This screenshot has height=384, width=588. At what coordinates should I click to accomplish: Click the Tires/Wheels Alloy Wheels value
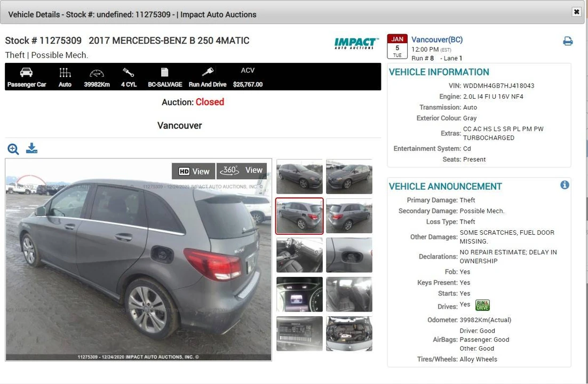tap(478, 359)
